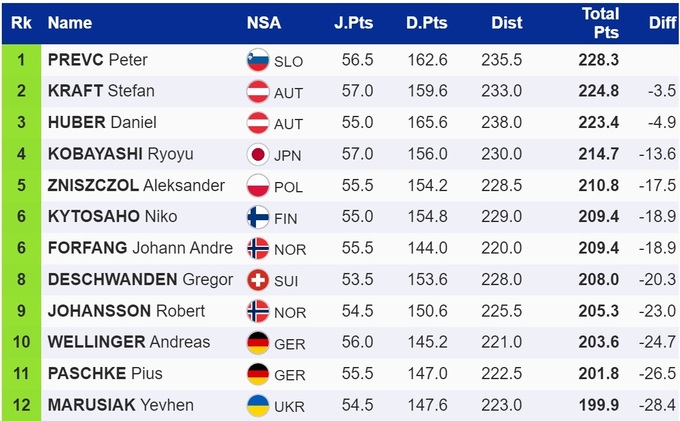Click the Slovenia flag beside Prevc

click(x=258, y=60)
